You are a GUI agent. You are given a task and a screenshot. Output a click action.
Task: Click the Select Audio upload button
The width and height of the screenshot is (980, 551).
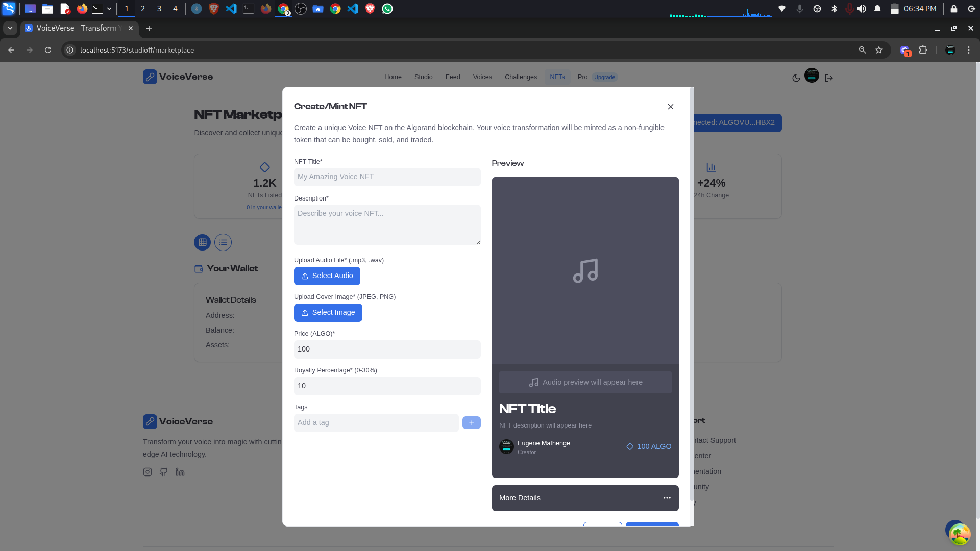tap(327, 276)
